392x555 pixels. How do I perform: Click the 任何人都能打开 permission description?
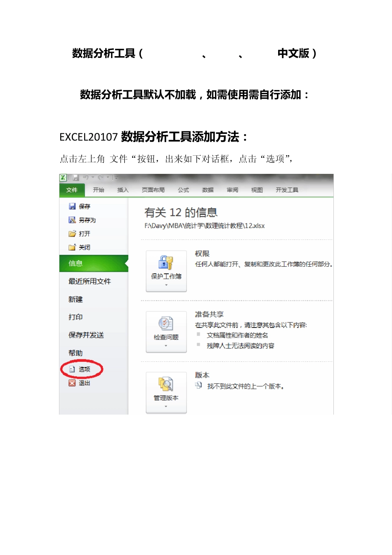tap(264, 264)
